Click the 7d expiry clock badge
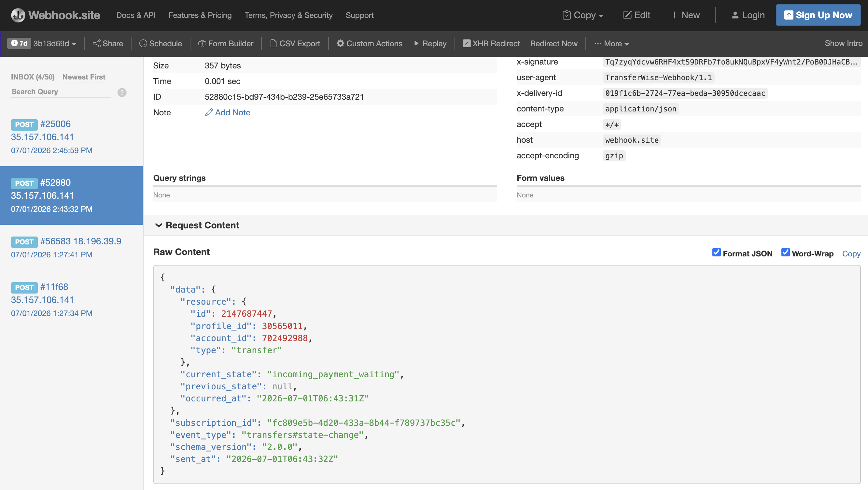Viewport: 868px width, 490px height. (19, 43)
